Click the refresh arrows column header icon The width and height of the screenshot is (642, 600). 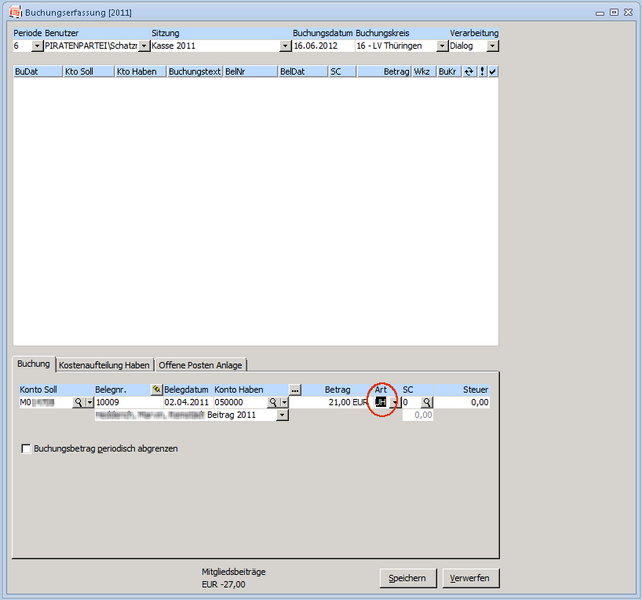(469, 72)
